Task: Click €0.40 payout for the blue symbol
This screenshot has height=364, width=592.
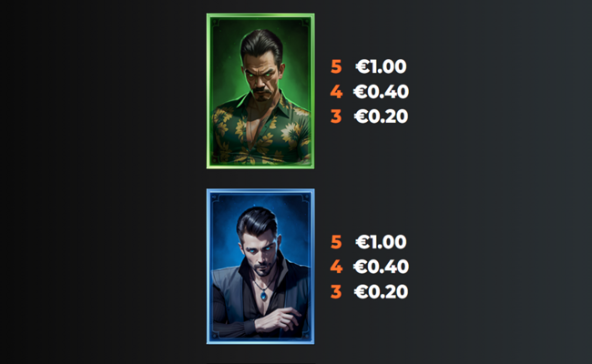Action: [x=381, y=267]
